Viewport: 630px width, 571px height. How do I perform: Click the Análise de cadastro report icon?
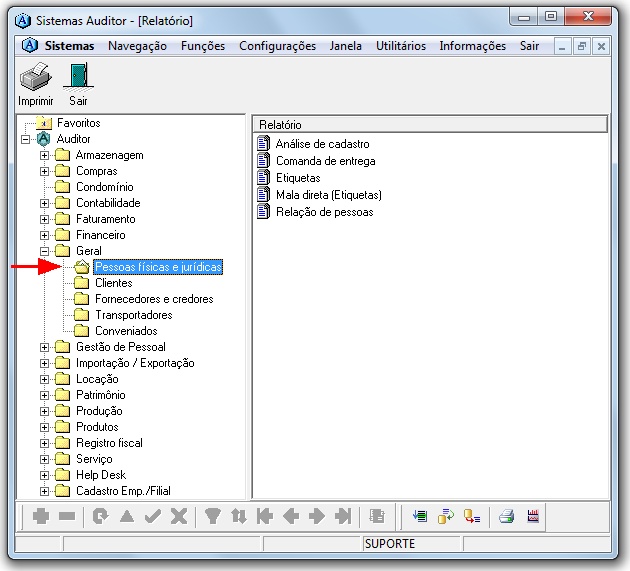click(264, 143)
